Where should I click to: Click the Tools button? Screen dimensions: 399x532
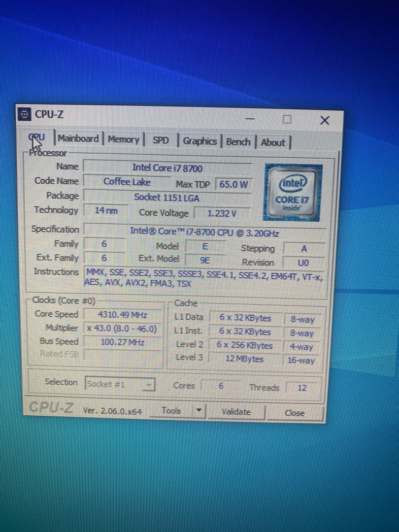tap(171, 410)
